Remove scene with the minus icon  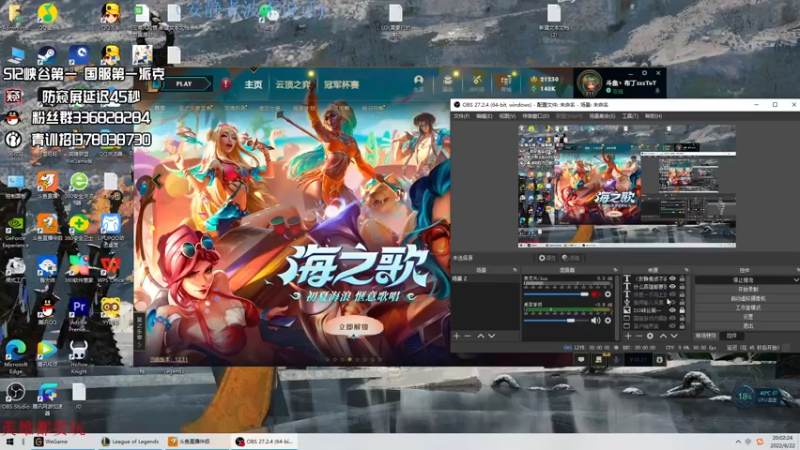468,336
